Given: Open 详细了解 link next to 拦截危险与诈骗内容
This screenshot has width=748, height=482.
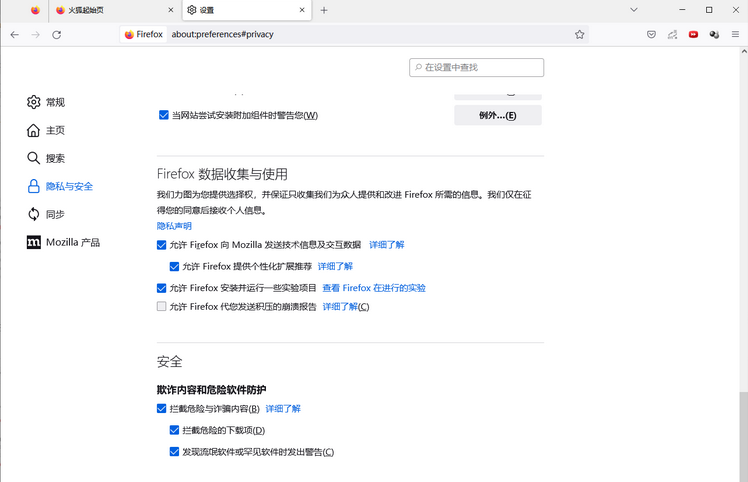Looking at the screenshot, I should (283, 409).
